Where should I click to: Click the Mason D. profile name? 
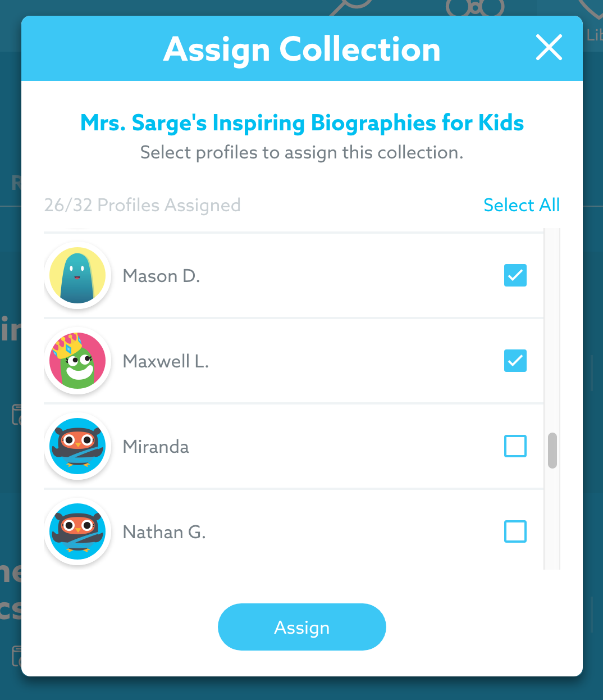[x=161, y=276]
